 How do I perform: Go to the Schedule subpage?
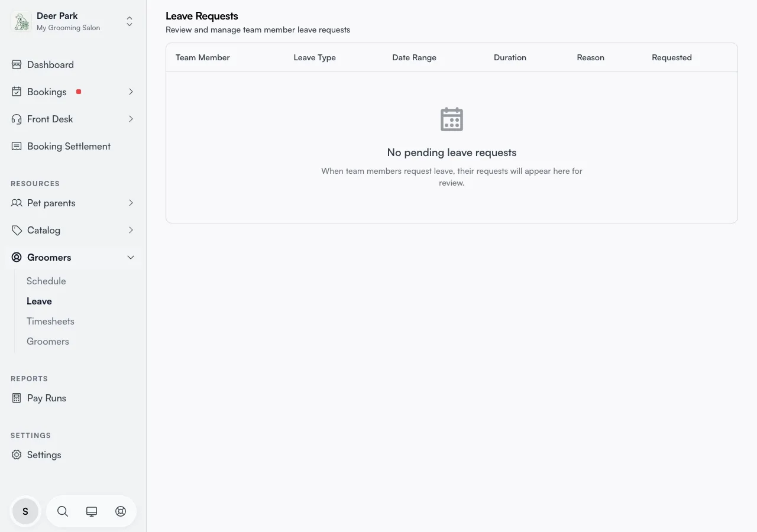46,281
